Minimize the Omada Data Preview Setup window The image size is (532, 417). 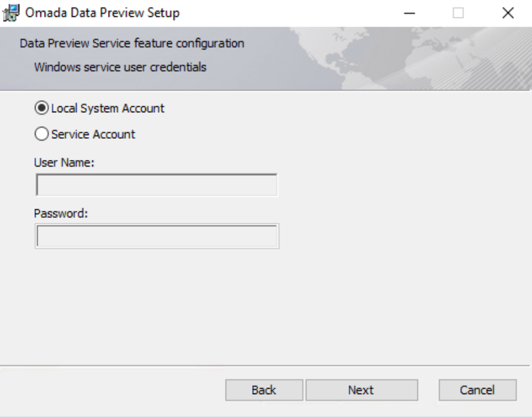410,13
